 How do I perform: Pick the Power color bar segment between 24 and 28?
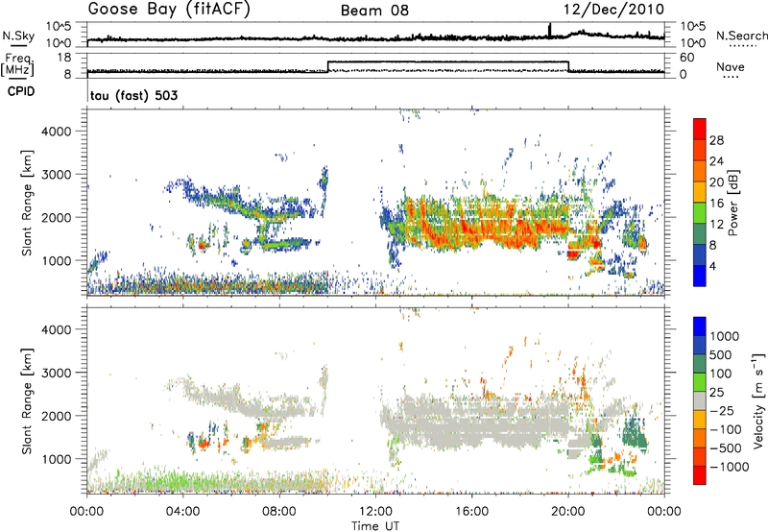(700, 151)
